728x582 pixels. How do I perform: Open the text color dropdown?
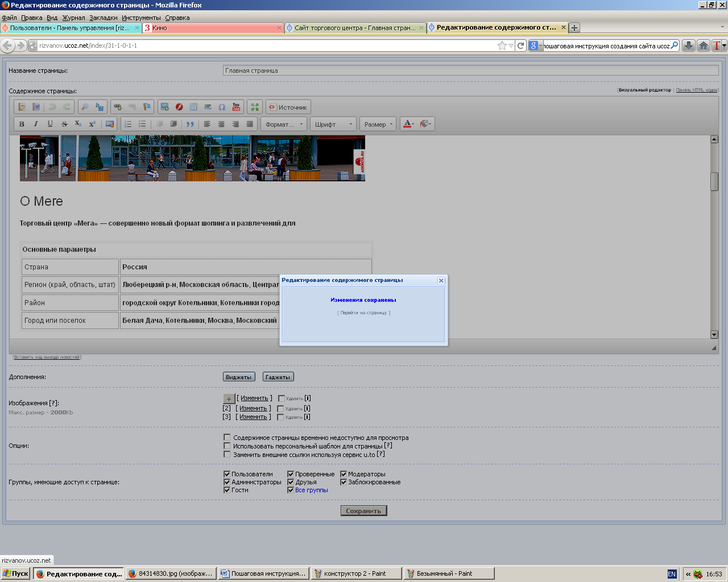[x=409, y=124]
